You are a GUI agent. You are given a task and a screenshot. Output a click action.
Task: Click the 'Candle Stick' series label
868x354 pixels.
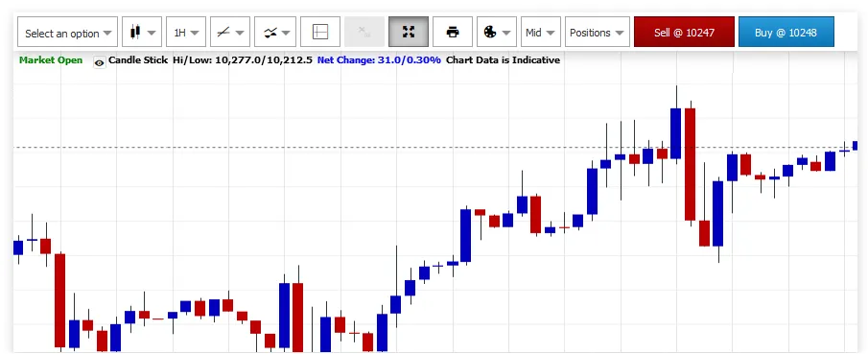(x=138, y=59)
